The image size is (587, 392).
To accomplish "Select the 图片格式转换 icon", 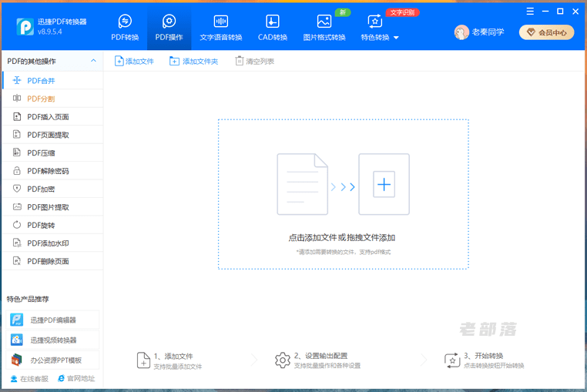I will pos(324,28).
